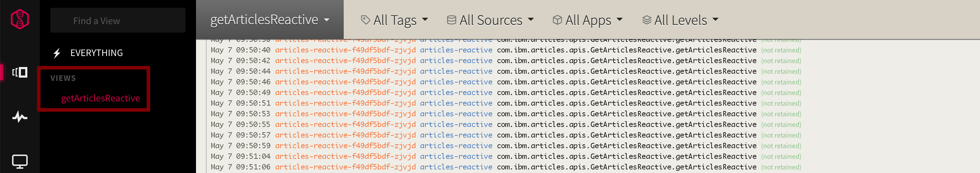Click host name in the 09:50:55 log line
This screenshot has width=980, height=173.
tap(345, 125)
